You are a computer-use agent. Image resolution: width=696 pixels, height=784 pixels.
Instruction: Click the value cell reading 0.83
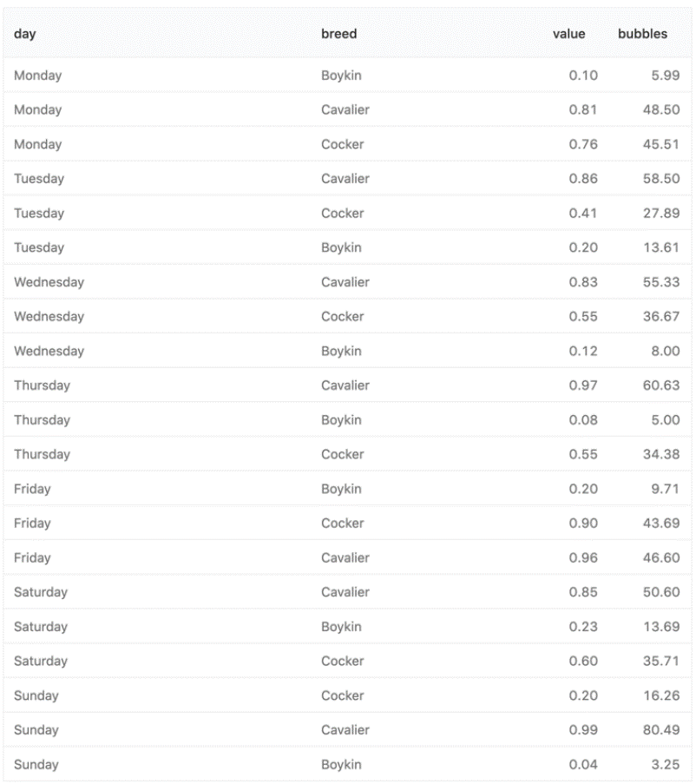point(583,282)
